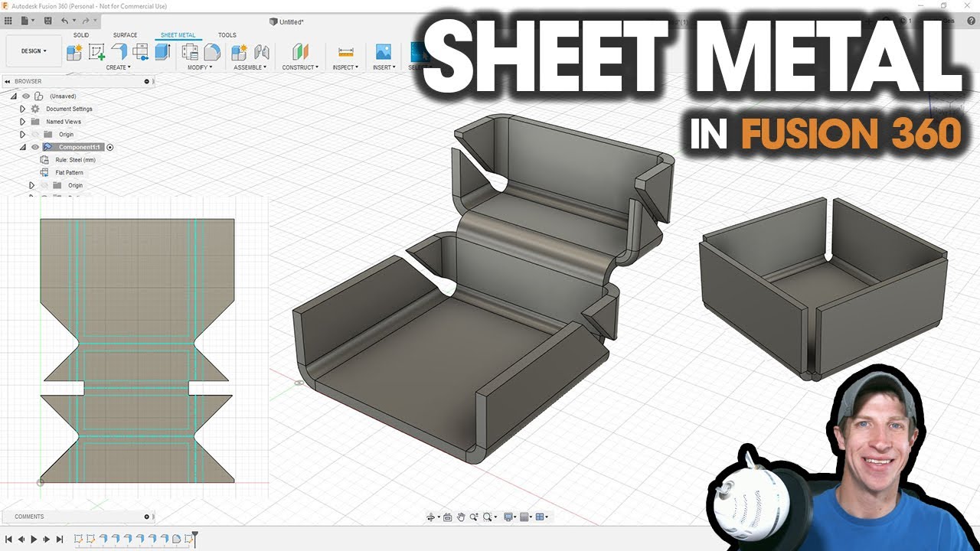Screen dimensions: 980x551
Task: Activate Component1:1 with its radio button
Action: tap(110, 147)
